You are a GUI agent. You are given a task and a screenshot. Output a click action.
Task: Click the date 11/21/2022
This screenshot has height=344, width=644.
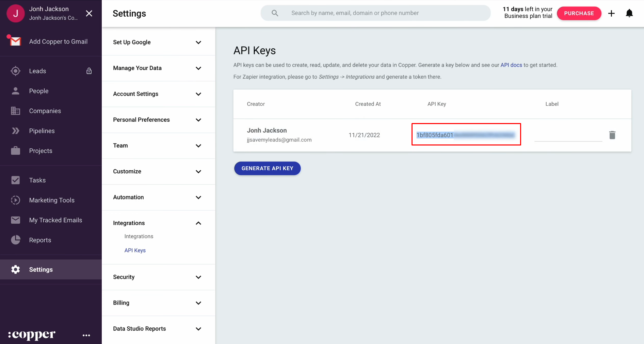click(x=364, y=135)
